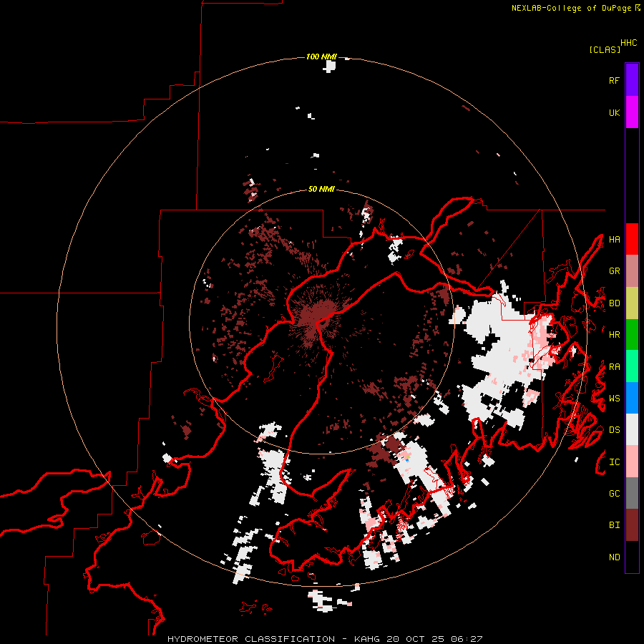Click the ND legend label
Image resolution: width=644 pixels, height=644 pixels.
(x=614, y=557)
